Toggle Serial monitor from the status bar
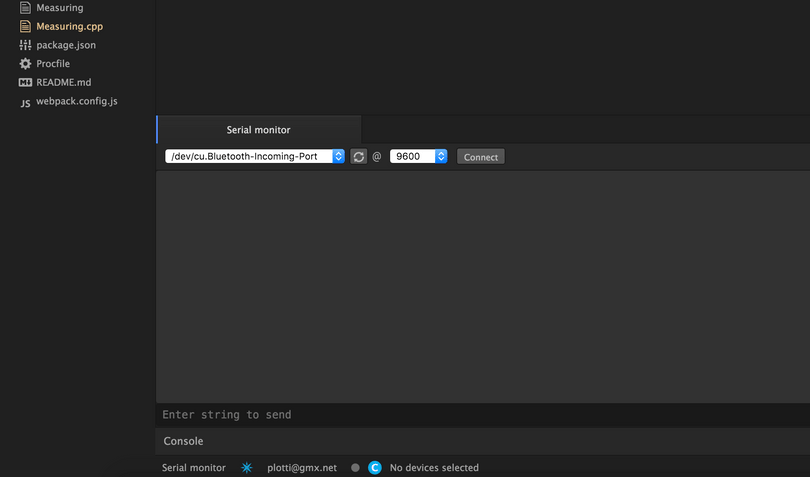This screenshot has width=810, height=477. [x=194, y=468]
